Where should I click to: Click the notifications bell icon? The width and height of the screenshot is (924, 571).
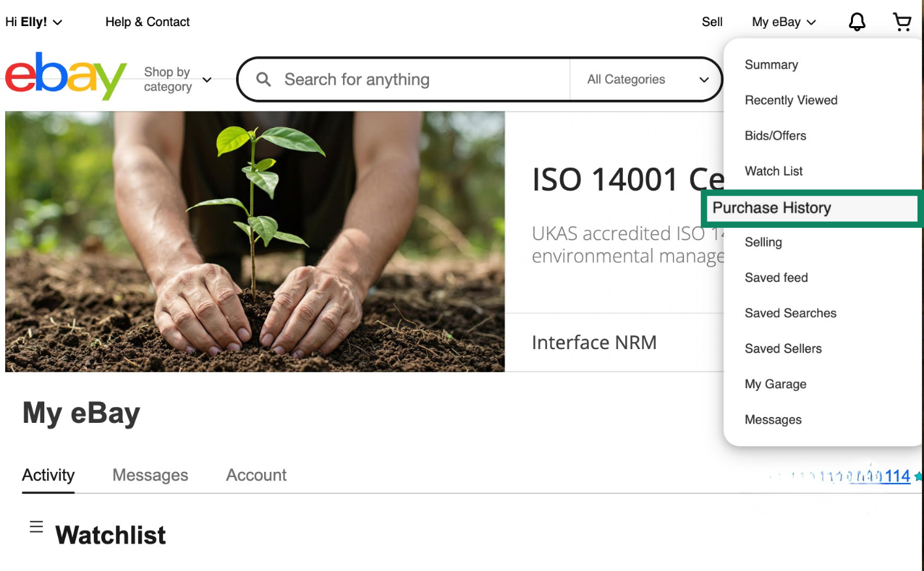[x=857, y=22]
